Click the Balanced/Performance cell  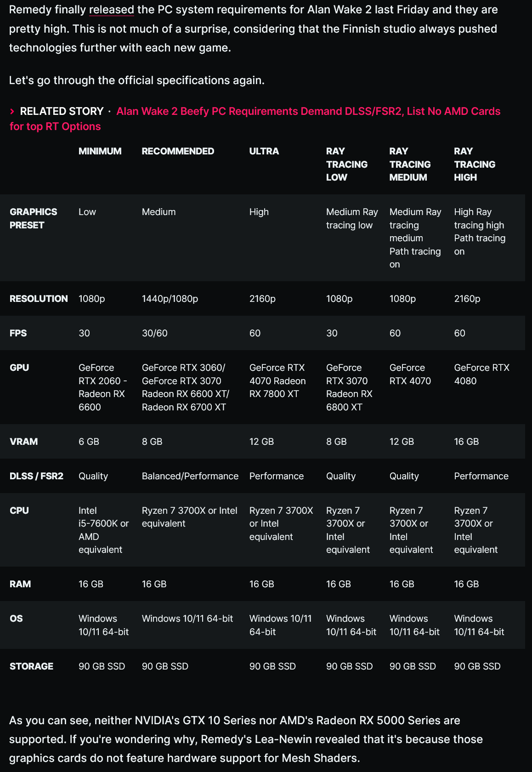pyautogui.click(x=190, y=476)
